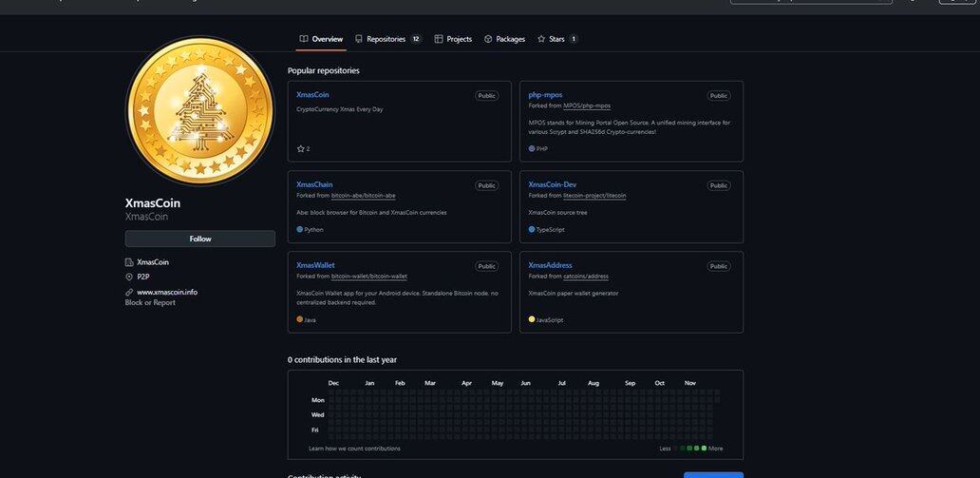980x478 pixels.
Task: Click the XmasCoin gold coin avatar
Action: tap(199, 112)
